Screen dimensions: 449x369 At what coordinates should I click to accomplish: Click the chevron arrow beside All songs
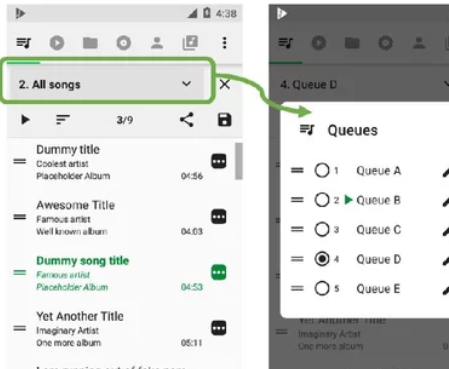[187, 84]
